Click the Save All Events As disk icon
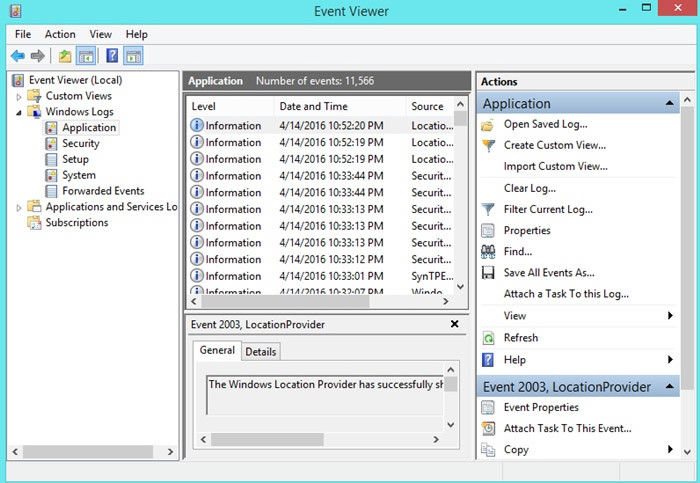700x483 pixels. [x=488, y=273]
